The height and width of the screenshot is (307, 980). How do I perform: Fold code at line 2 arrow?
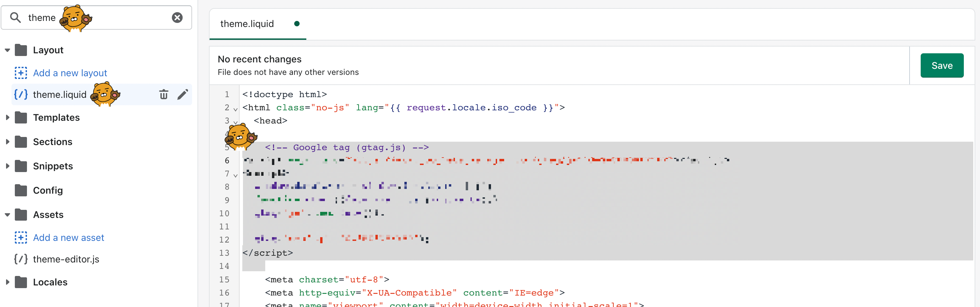click(236, 110)
